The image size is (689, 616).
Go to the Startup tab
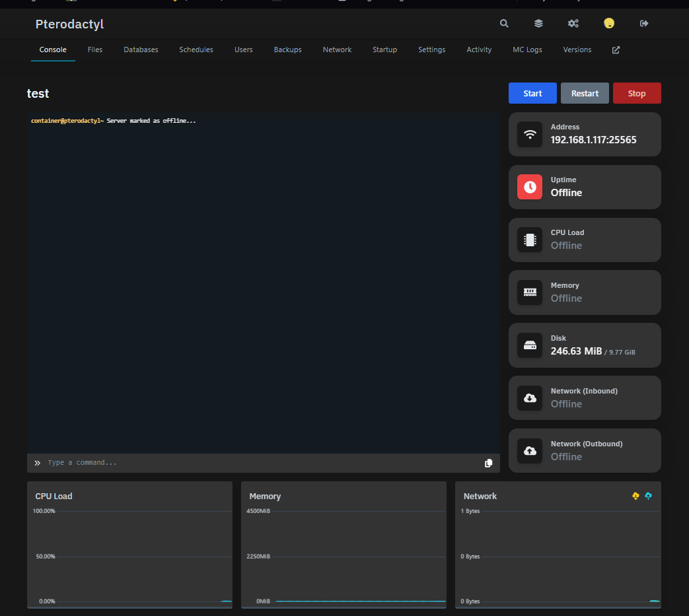[x=384, y=50]
